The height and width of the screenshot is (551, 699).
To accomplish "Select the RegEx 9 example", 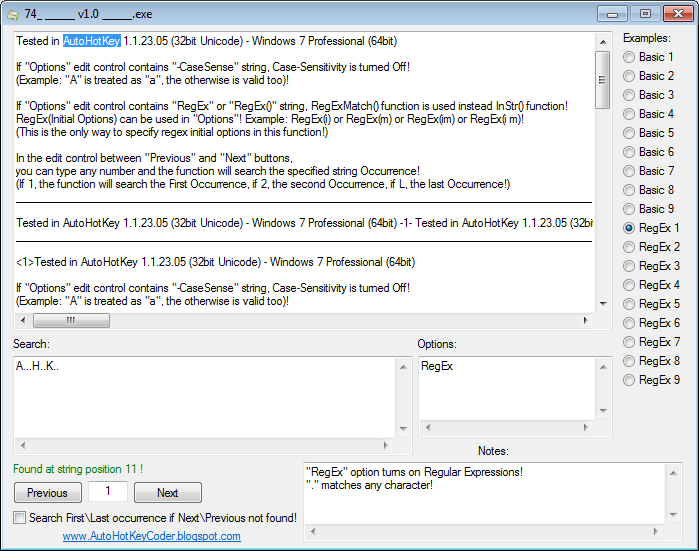I will [x=651, y=380].
